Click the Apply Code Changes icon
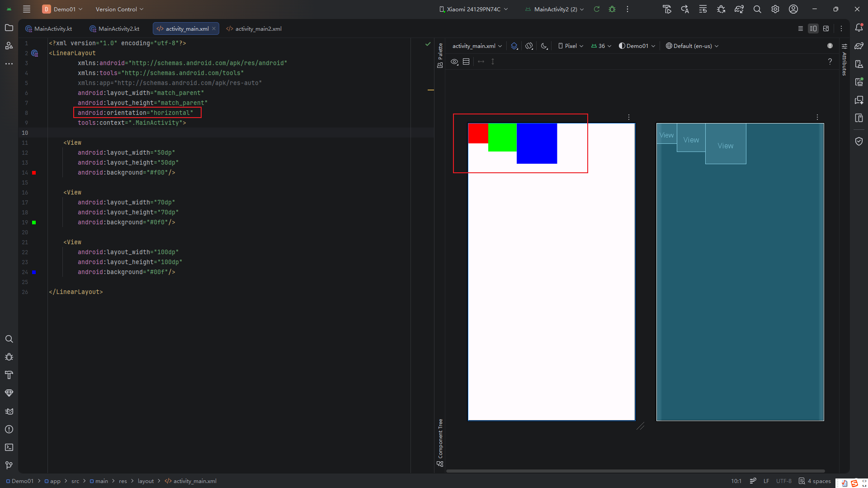This screenshot has height=488, width=868. [x=703, y=9]
